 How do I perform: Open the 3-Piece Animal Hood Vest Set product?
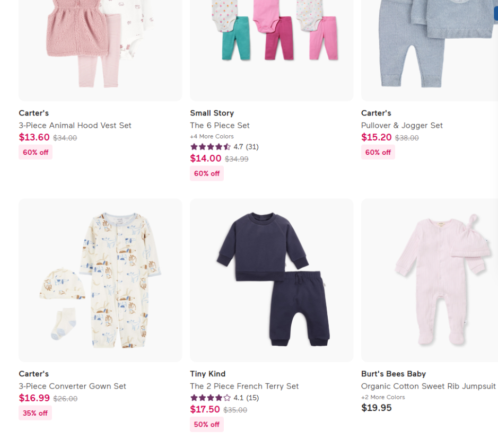point(75,125)
